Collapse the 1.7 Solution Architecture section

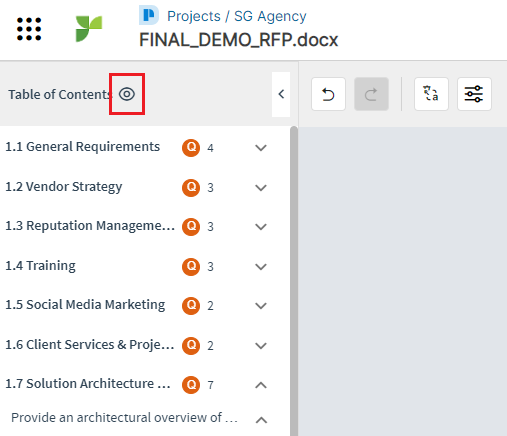point(261,385)
